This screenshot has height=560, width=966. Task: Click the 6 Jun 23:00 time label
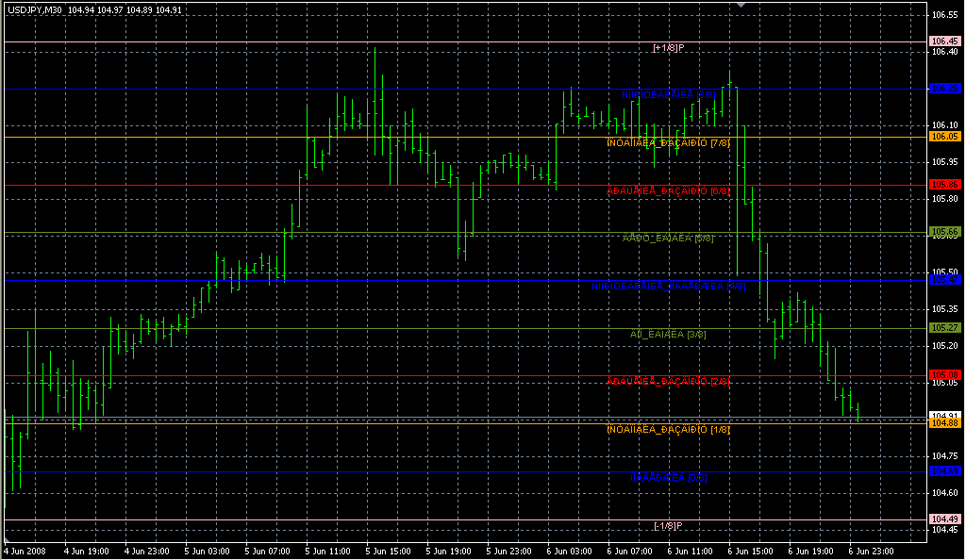[x=869, y=550]
